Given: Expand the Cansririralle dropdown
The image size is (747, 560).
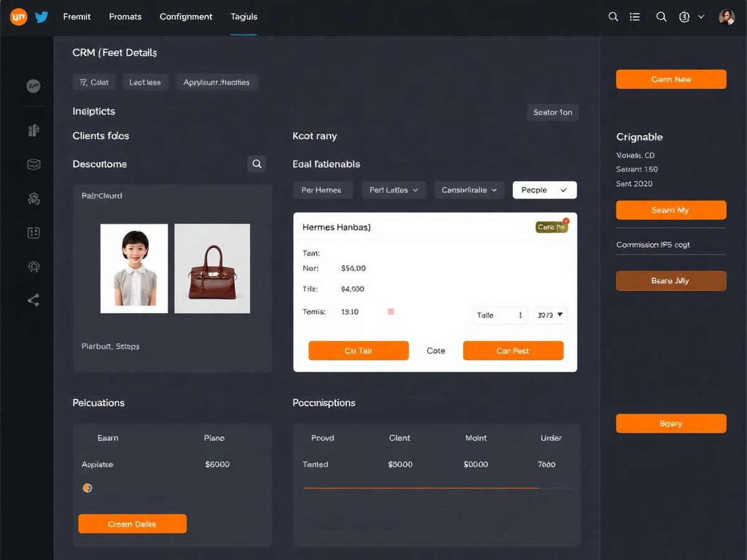Looking at the screenshot, I should pos(469,190).
